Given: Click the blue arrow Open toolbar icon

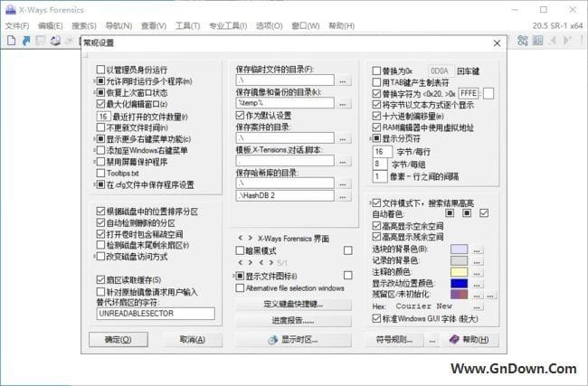Looking at the screenshot, I should click(26, 41).
